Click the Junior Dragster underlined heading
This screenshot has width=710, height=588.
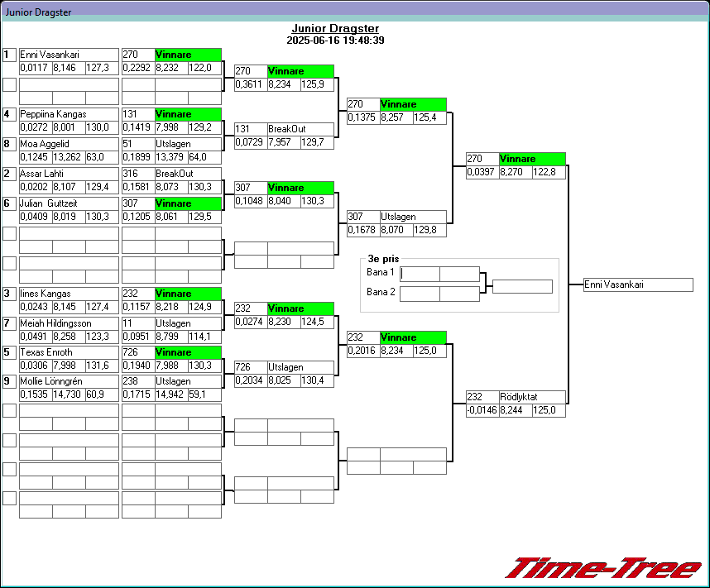tap(335, 28)
